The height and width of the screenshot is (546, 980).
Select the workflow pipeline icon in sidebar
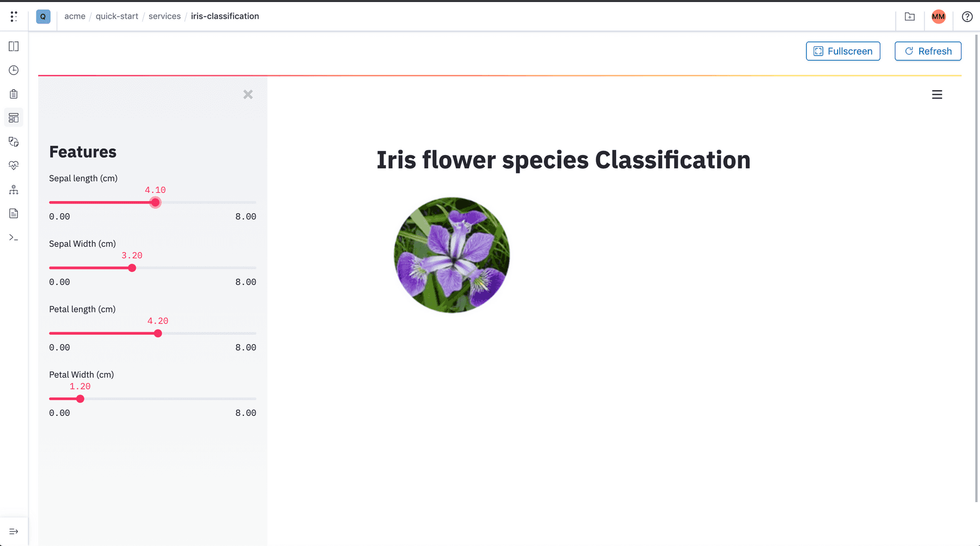14,189
